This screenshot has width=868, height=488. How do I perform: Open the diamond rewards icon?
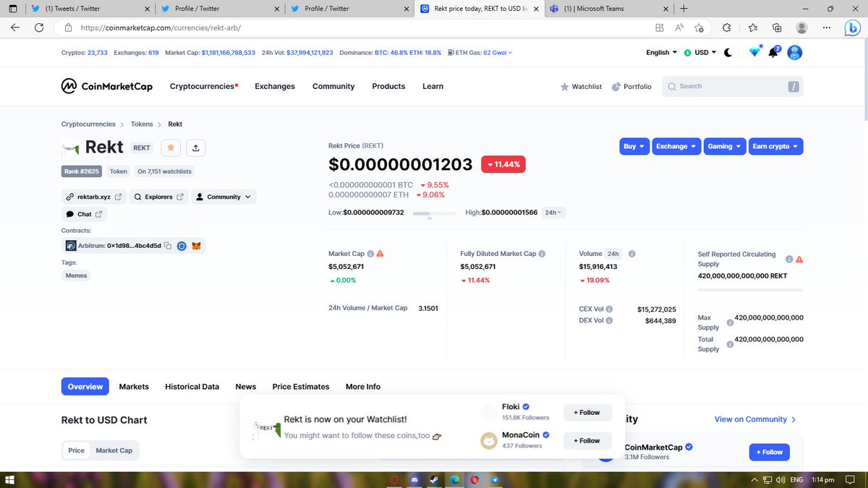(x=754, y=52)
